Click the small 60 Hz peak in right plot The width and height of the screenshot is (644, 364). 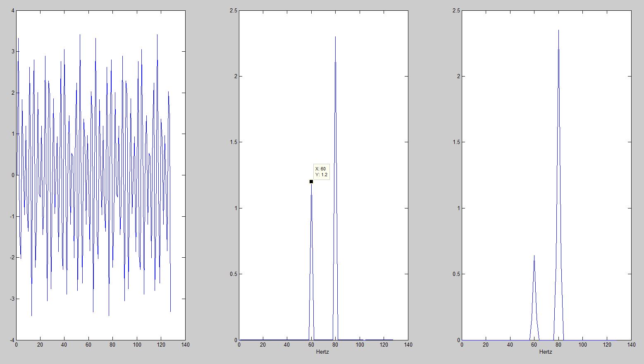pos(534,256)
